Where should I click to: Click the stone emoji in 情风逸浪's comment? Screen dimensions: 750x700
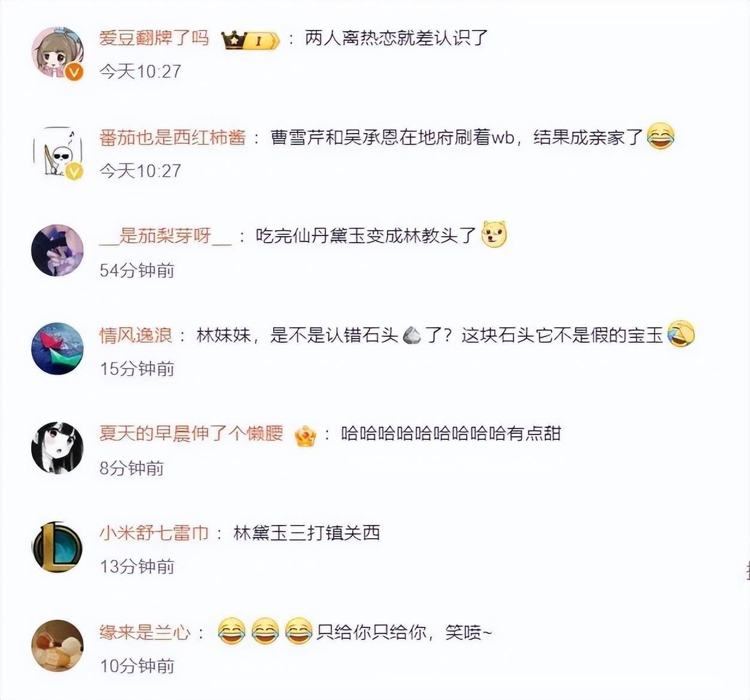[412, 335]
